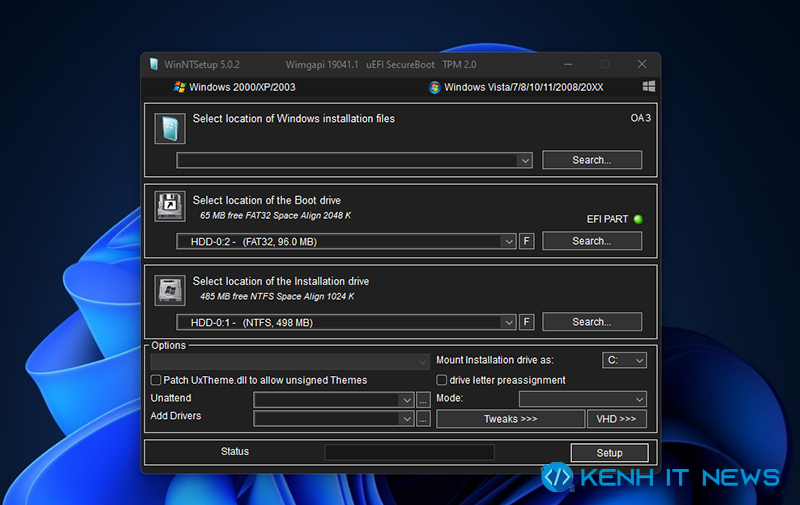This screenshot has height=505, width=800.
Task: Click the uEFI SecureBoot title text
Action: click(401, 65)
